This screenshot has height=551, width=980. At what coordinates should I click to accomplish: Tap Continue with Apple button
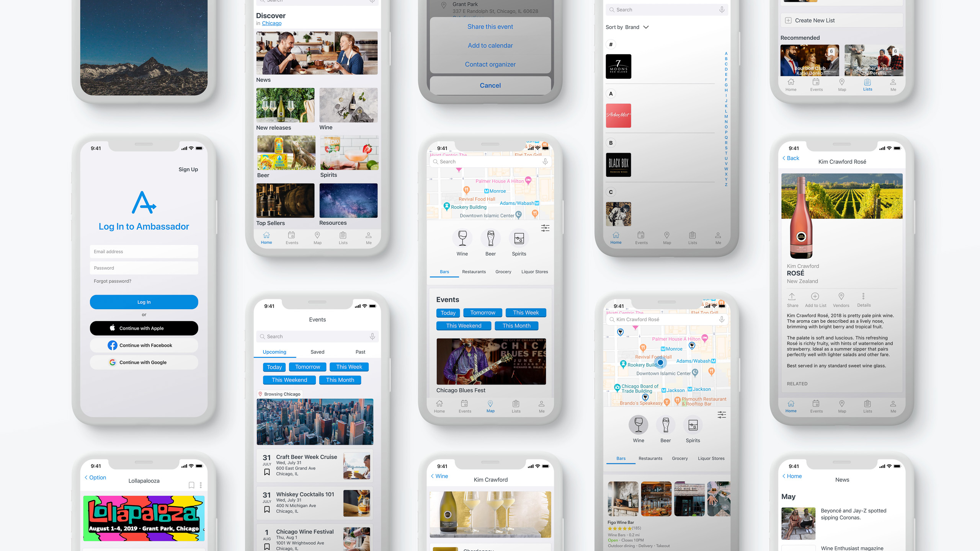coord(144,328)
